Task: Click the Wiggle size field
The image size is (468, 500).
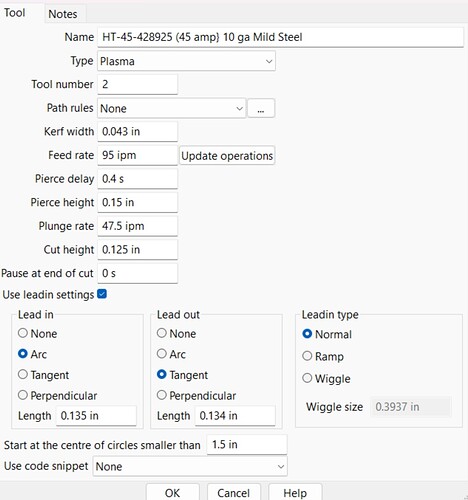Action: [x=411, y=407]
